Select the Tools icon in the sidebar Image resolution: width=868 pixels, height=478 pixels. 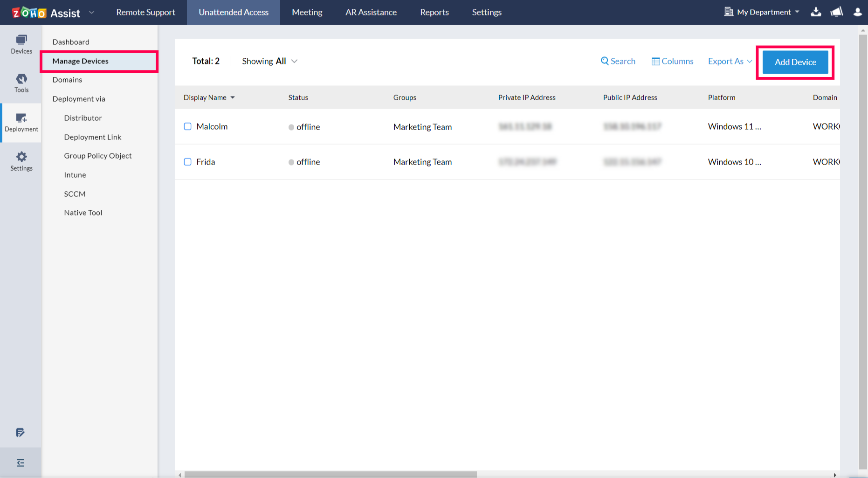(21, 83)
